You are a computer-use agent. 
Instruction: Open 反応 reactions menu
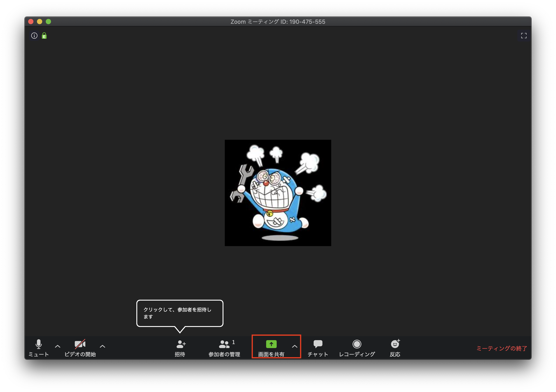point(395,348)
